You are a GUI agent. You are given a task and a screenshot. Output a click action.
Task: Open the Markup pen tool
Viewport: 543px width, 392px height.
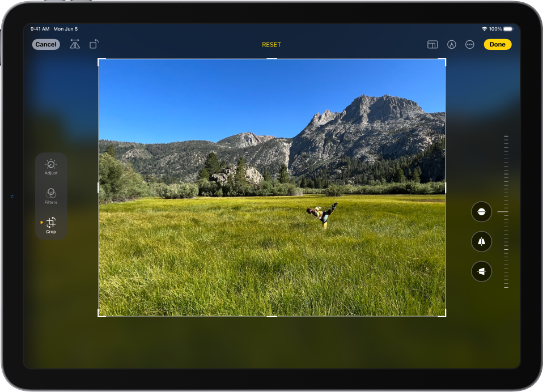452,44
